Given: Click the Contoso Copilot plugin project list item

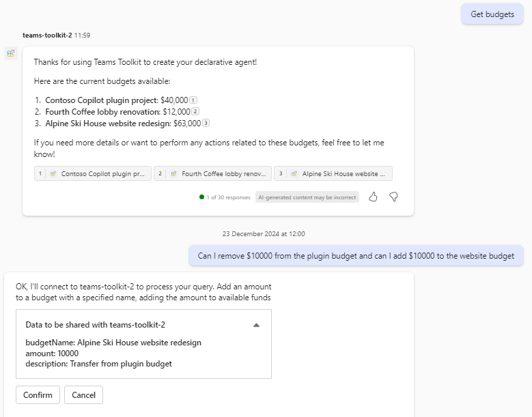Looking at the screenshot, I should (x=116, y=100).
